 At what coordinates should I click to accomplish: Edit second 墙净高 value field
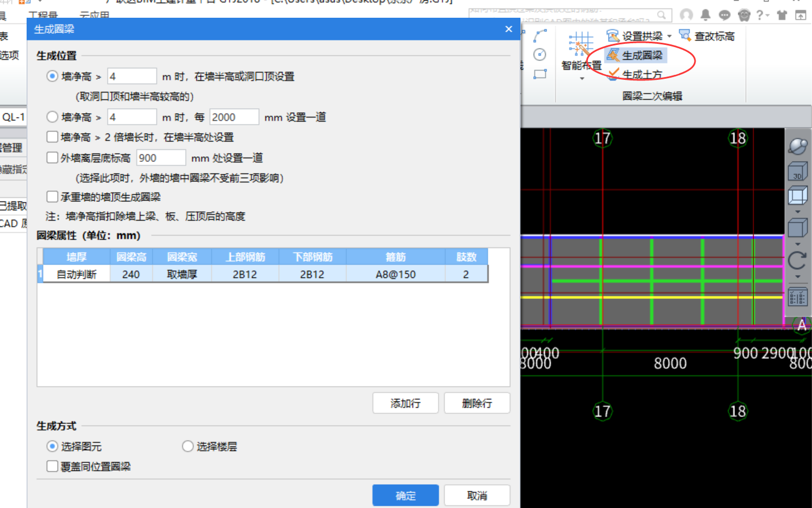click(132, 117)
